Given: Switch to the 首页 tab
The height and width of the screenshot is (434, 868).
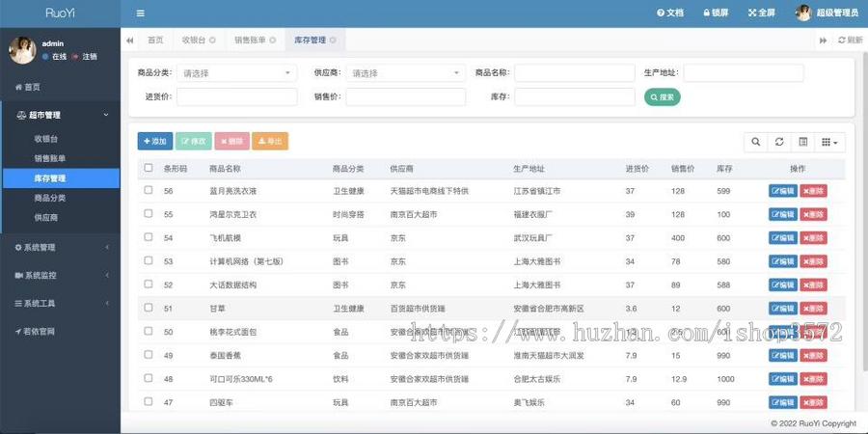Looking at the screenshot, I should 155,41.
